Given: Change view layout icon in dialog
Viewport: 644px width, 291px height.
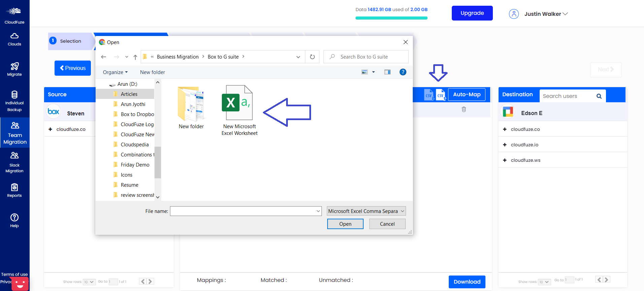Looking at the screenshot, I should coord(365,72).
